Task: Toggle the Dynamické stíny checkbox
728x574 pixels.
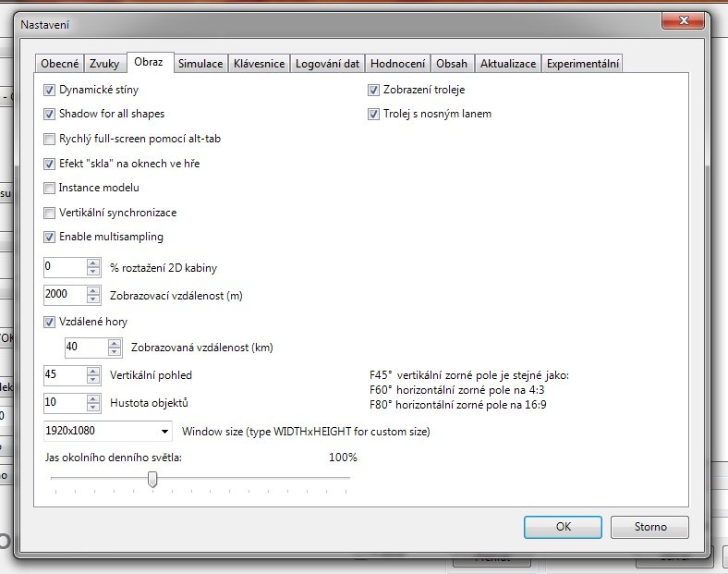Action: 50,91
